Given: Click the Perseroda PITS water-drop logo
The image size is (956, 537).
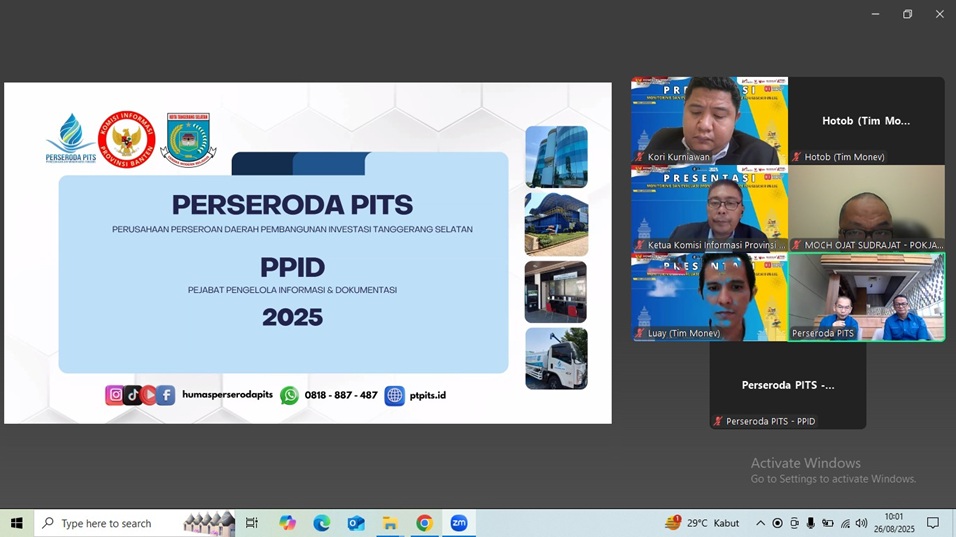Looking at the screenshot, I should pos(71,138).
